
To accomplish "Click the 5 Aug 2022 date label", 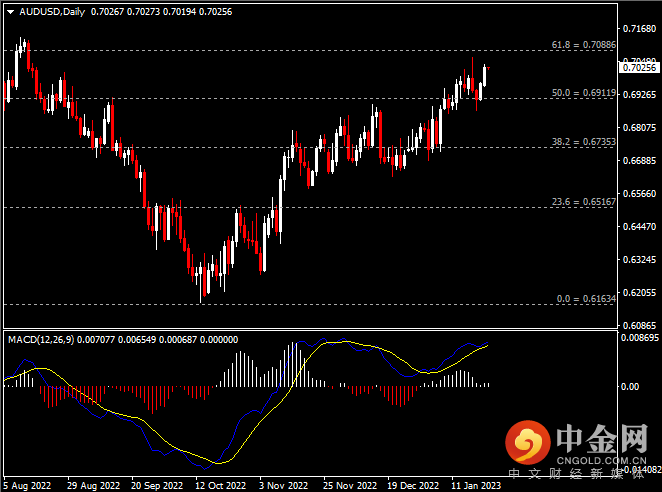I will pyautogui.click(x=27, y=486).
